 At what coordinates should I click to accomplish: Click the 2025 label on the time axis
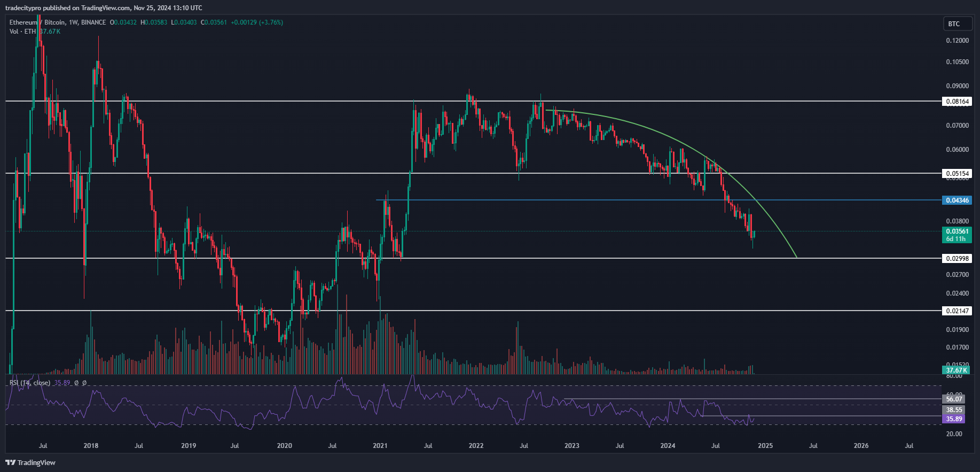coord(765,445)
